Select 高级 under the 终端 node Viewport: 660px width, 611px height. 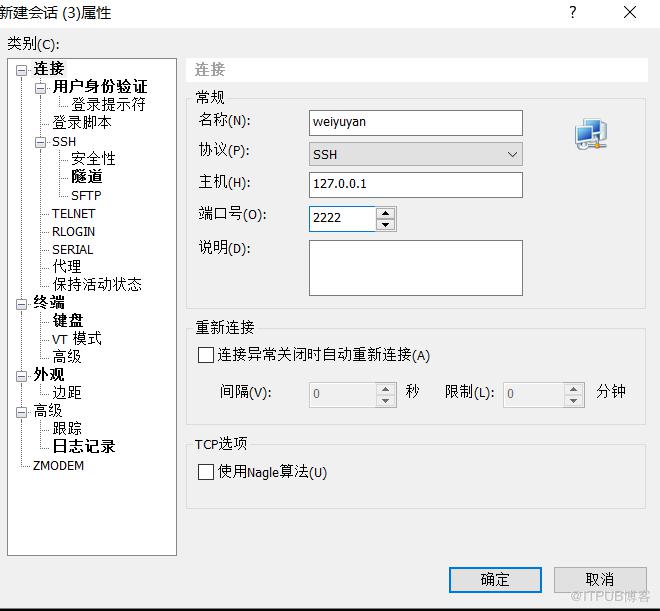[67, 357]
